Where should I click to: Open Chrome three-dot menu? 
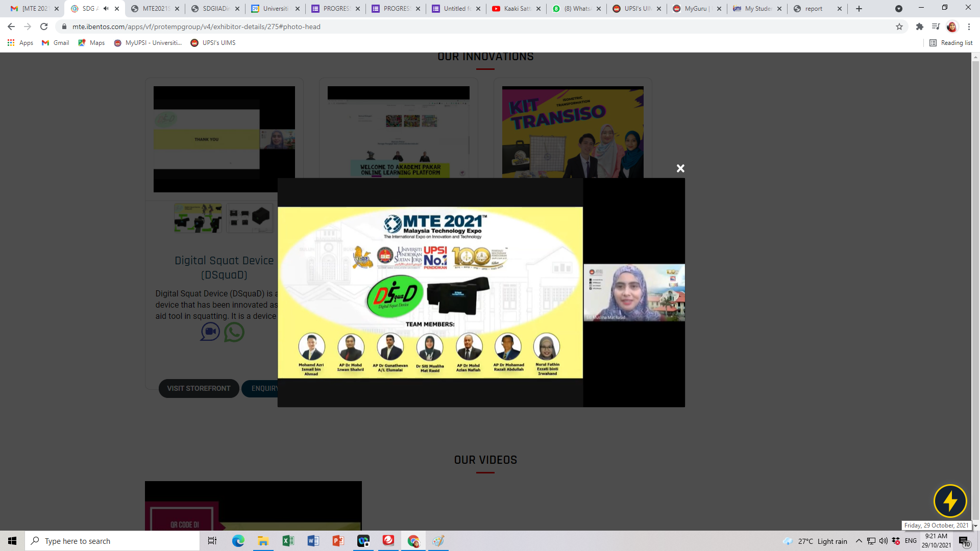click(x=969, y=27)
